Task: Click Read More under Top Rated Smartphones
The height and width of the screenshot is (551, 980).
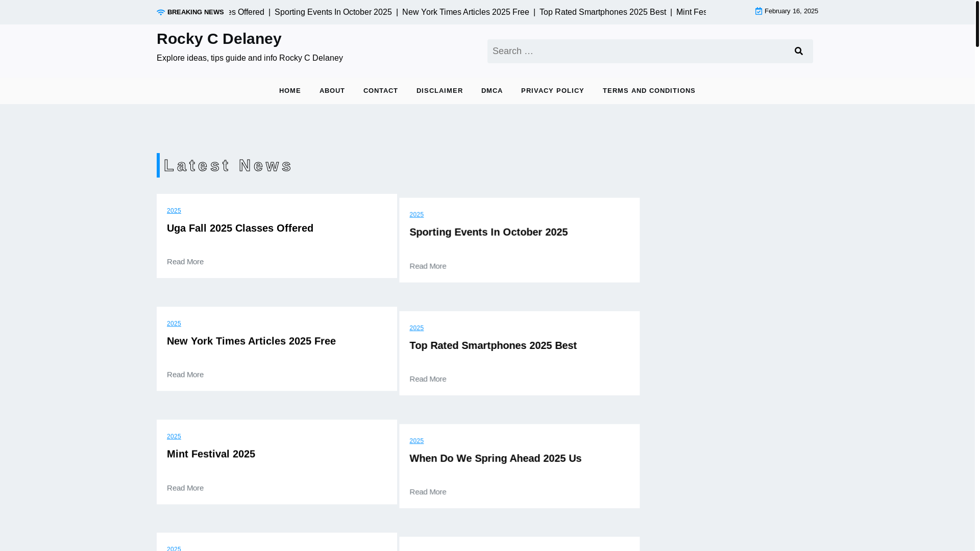Action: (x=428, y=379)
